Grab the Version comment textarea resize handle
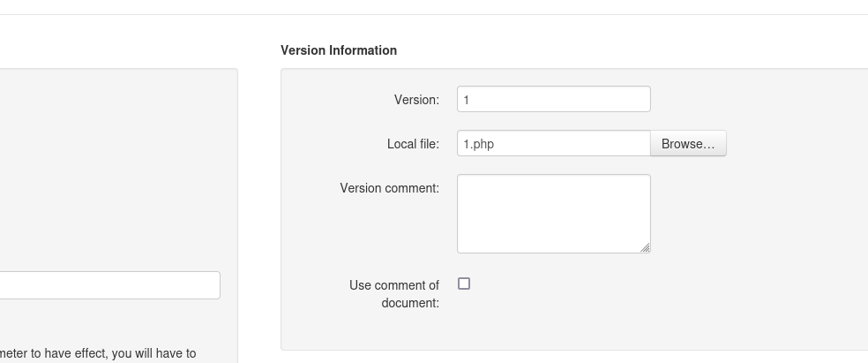Viewport: 868px width, 363px height. coord(646,248)
